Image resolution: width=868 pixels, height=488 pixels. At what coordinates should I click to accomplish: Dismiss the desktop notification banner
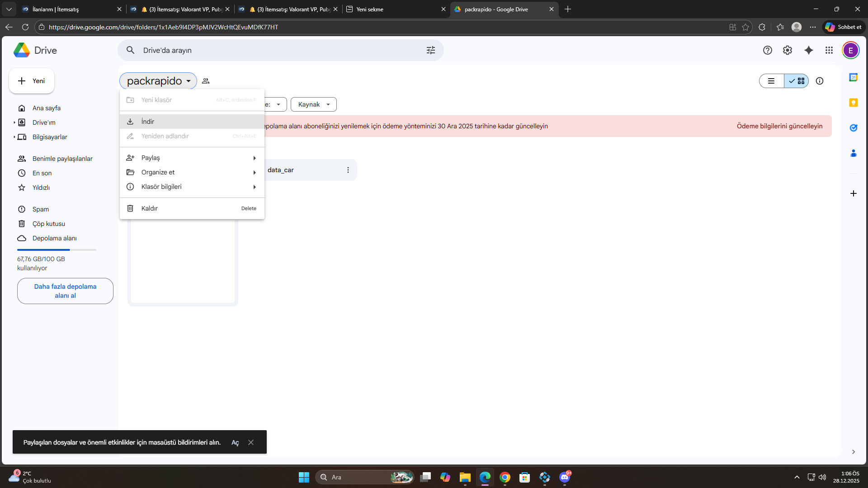[251, 442]
